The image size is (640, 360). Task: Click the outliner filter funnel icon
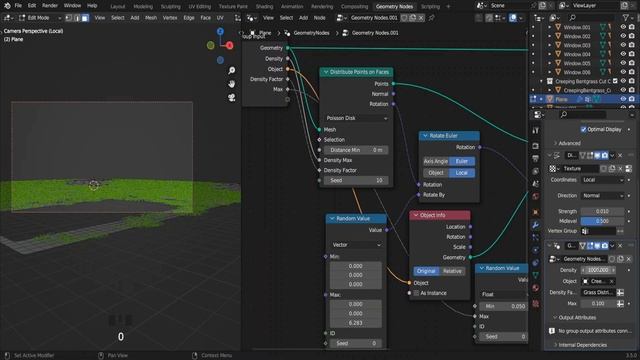point(626,18)
